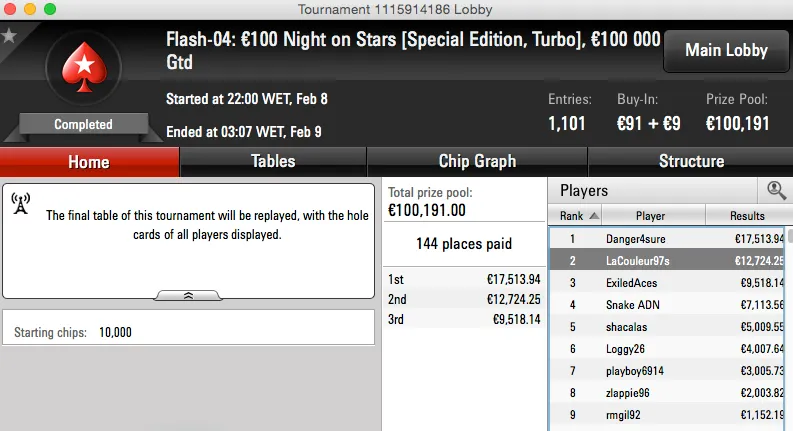The width and height of the screenshot is (793, 431).
Task: Select player Danger4sure in the list
Action: [x=636, y=239]
